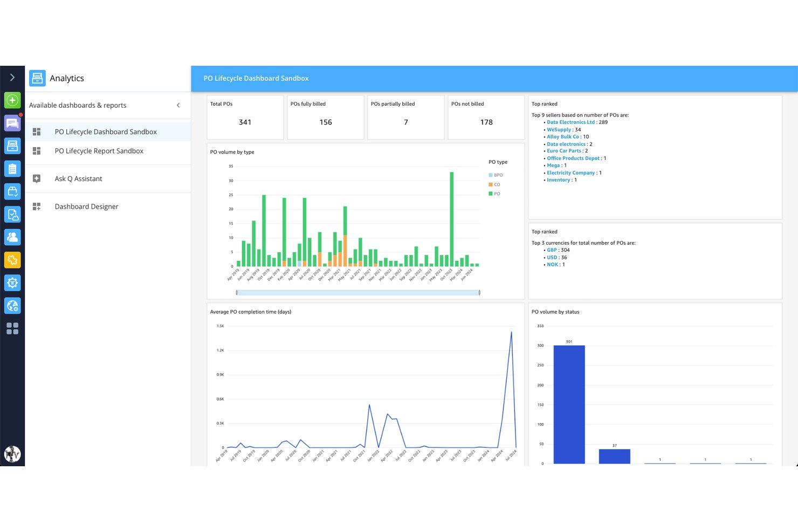Click the PO volume chart range slider bar
798x532 pixels.
click(358, 293)
